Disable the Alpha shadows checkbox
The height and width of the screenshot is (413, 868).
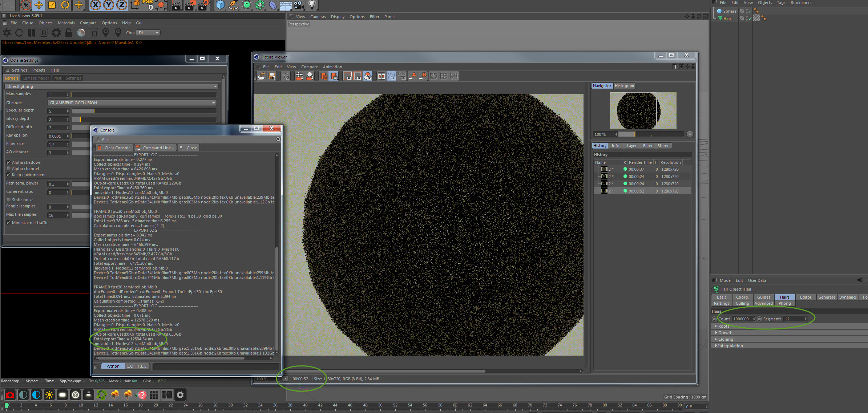9,162
